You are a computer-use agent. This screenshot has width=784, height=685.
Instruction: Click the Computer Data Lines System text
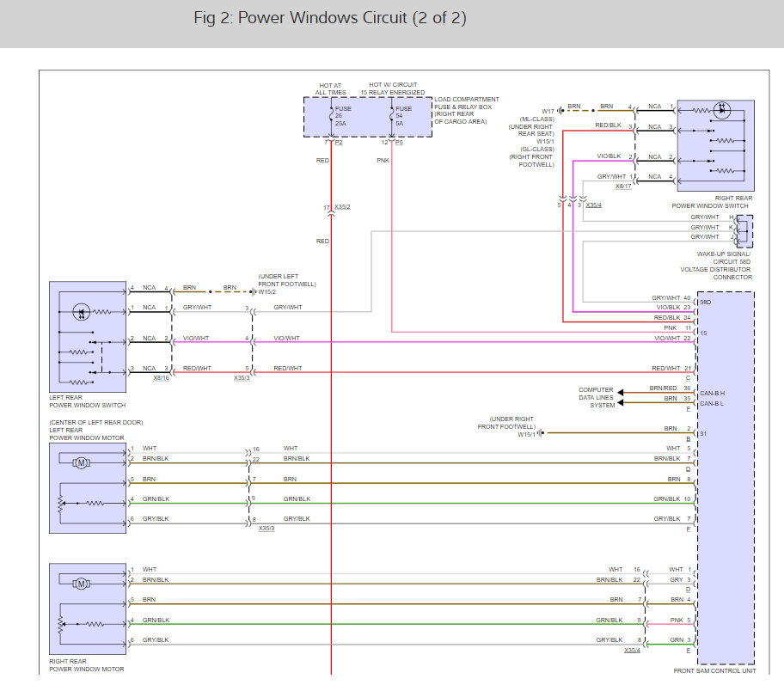tap(596, 397)
